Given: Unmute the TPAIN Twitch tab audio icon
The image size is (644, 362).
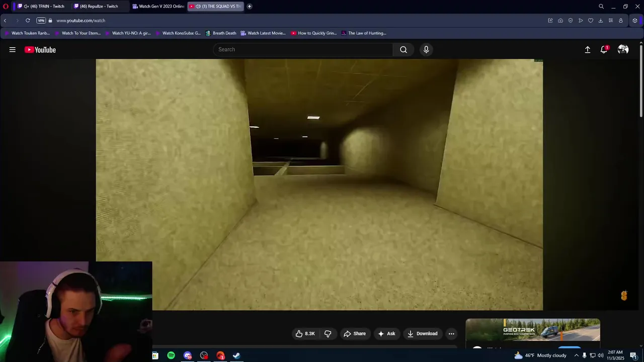Looking at the screenshot, I should pyautogui.click(x=26, y=7).
